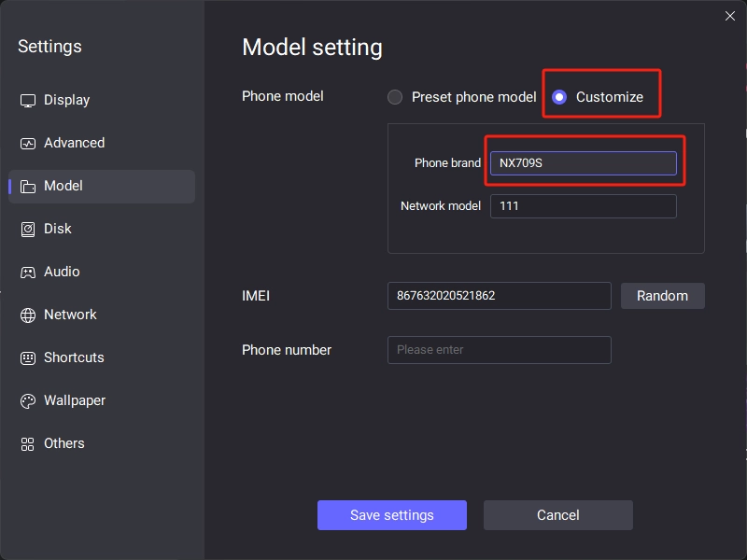Viewport: 747px width, 560px height.
Task: Click the Disk icon in sidebar
Action: 28,229
